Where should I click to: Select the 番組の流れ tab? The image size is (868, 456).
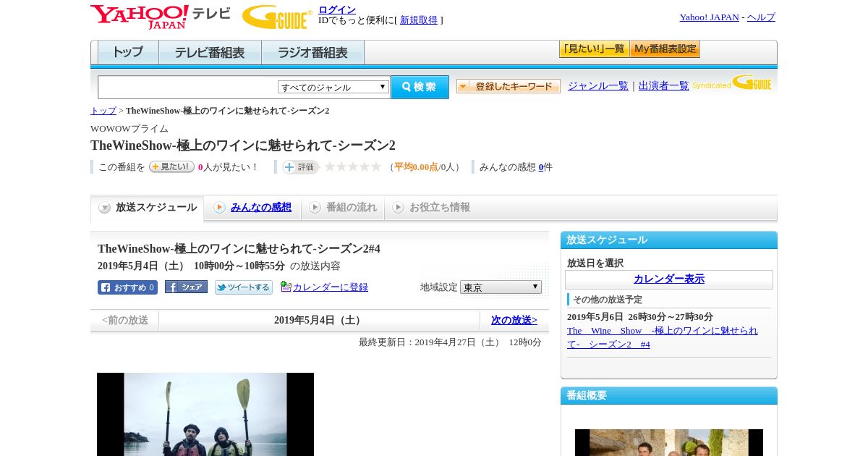pyautogui.click(x=343, y=208)
